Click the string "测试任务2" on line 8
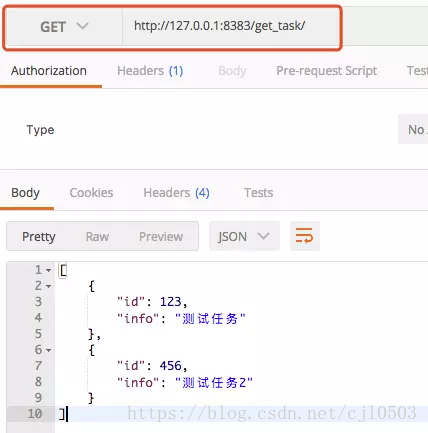Screen dimensions: 428x433 pyautogui.click(x=214, y=382)
